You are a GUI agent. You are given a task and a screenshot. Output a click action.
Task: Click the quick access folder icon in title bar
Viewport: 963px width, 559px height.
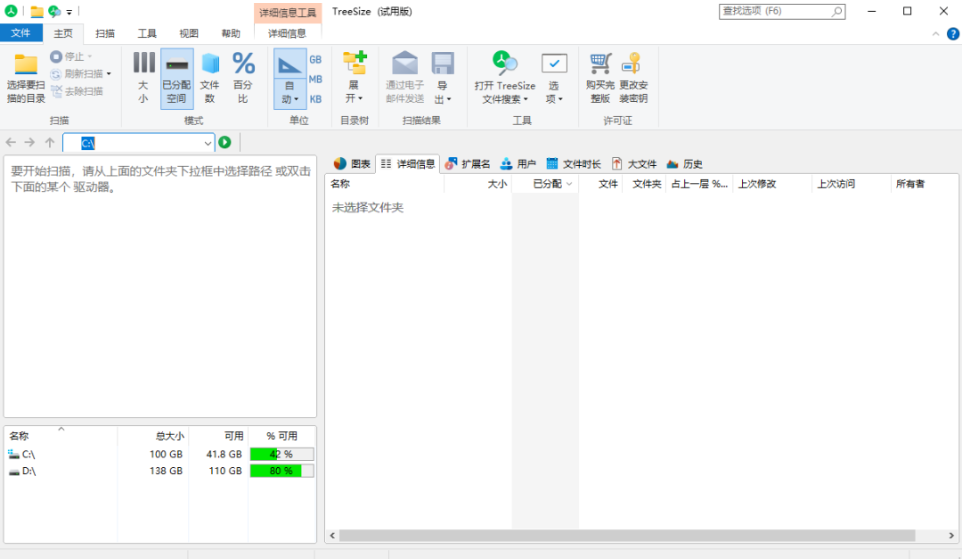[37, 11]
